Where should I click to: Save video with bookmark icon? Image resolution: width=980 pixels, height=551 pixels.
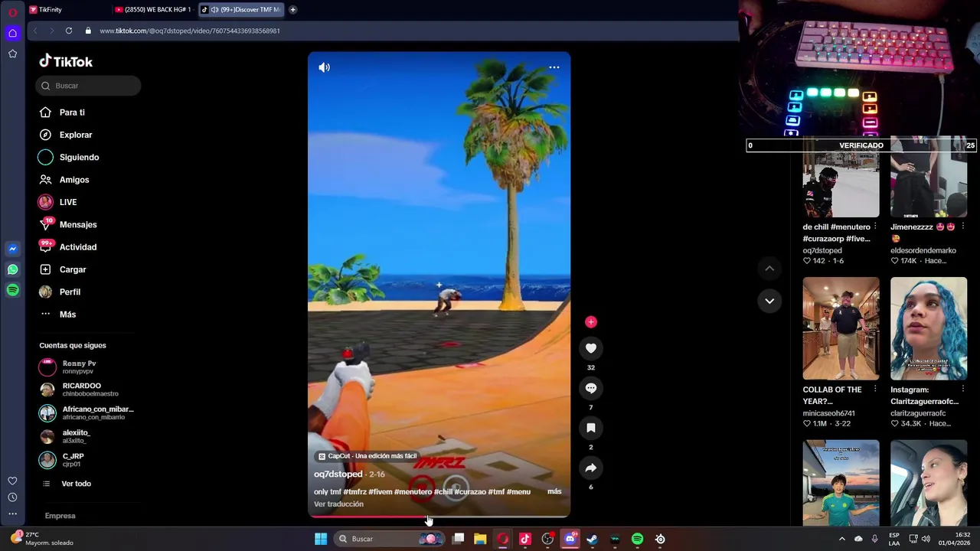coord(590,428)
